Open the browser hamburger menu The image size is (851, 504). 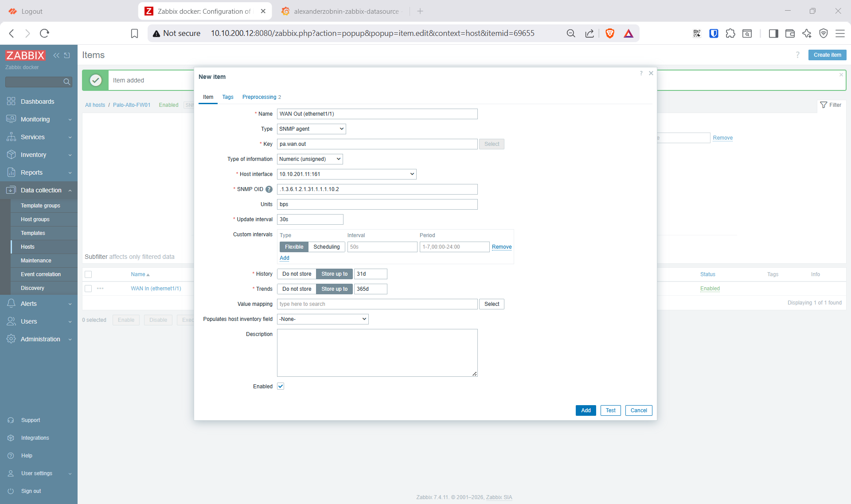(840, 33)
